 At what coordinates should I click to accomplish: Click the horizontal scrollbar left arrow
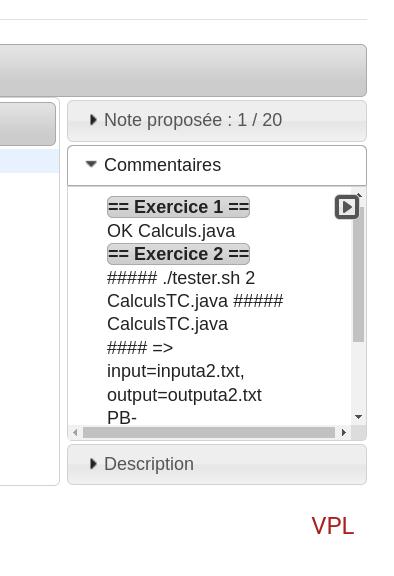click(75, 432)
